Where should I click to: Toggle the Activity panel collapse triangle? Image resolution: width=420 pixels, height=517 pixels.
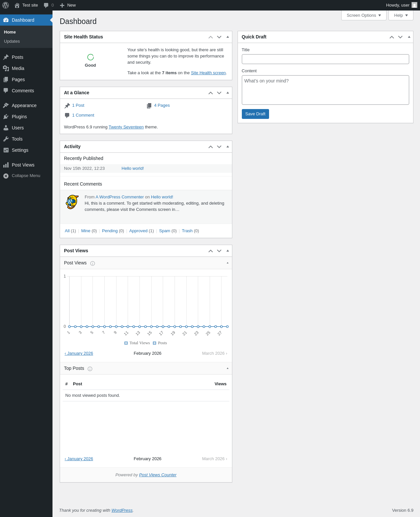tap(228, 147)
